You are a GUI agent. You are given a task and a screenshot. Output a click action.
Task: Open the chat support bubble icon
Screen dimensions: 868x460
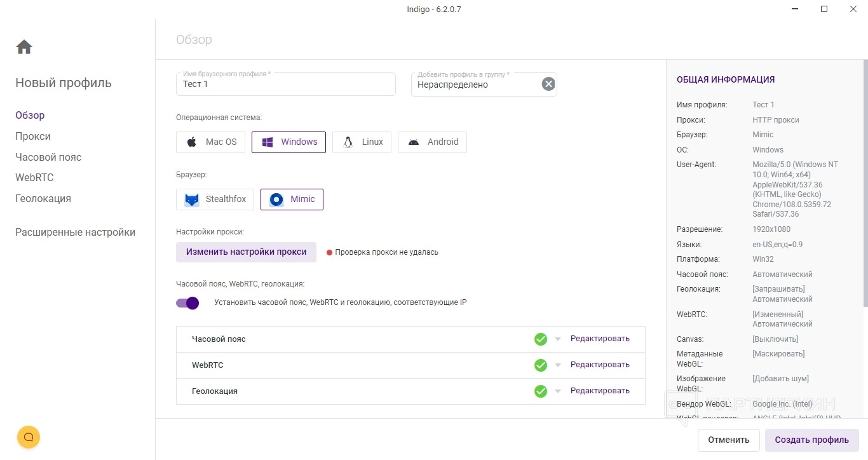(29, 437)
